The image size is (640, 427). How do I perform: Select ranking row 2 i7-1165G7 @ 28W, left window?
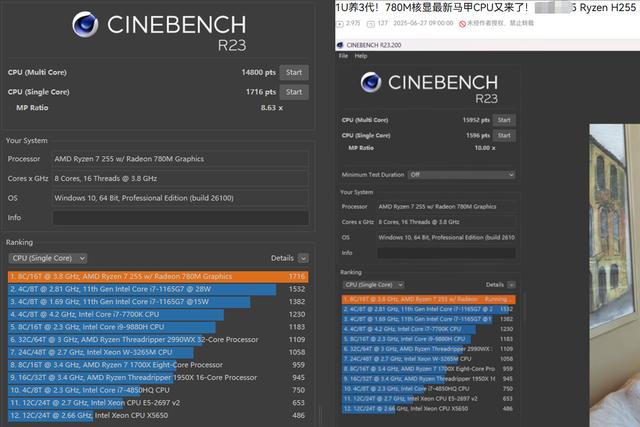158,289
